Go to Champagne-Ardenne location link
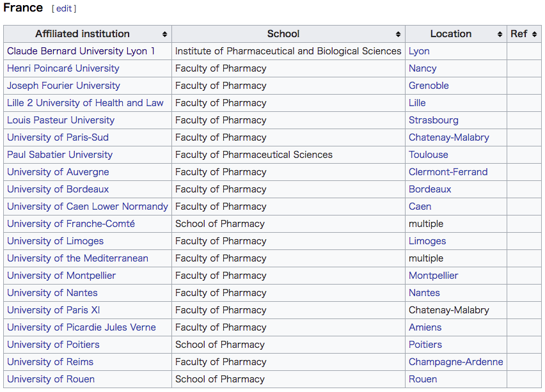The height and width of the screenshot is (392, 545). click(x=455, y=362)
